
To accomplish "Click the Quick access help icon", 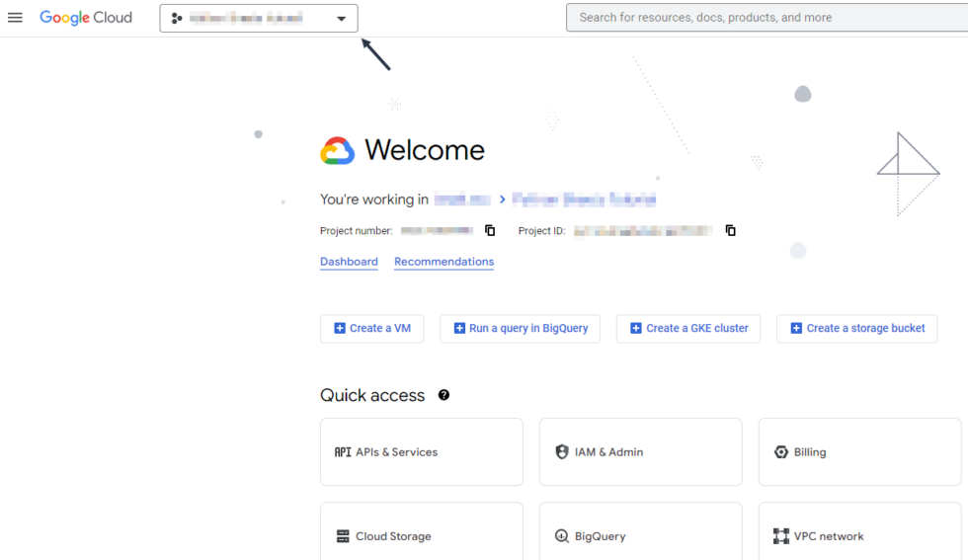I will [x=444, y=395].
